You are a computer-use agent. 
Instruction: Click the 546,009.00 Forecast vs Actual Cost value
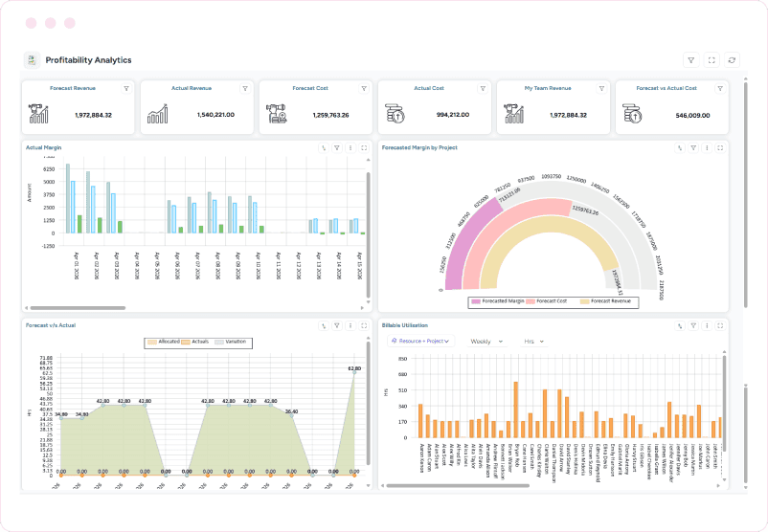point(692,116)
